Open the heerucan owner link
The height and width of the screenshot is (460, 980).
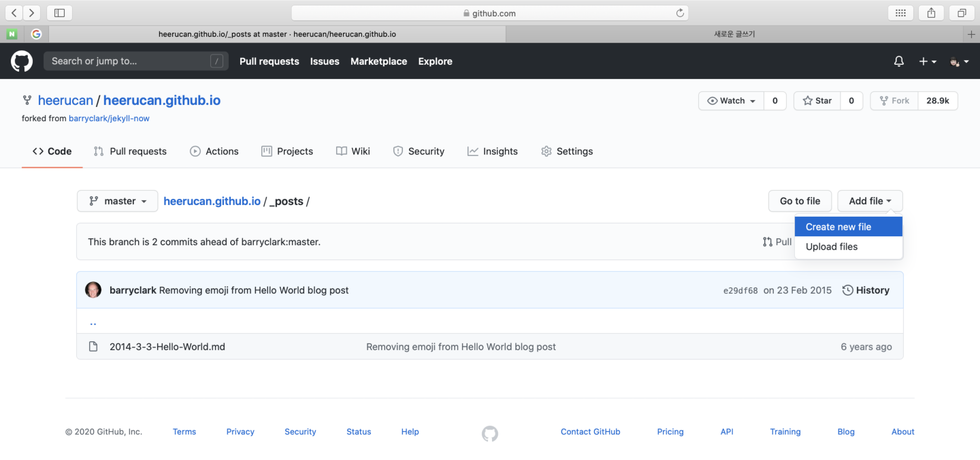[x=65, y=101]
